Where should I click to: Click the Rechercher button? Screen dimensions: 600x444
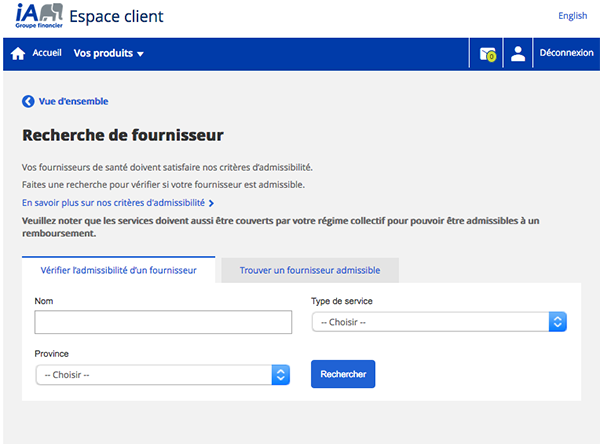343,374
